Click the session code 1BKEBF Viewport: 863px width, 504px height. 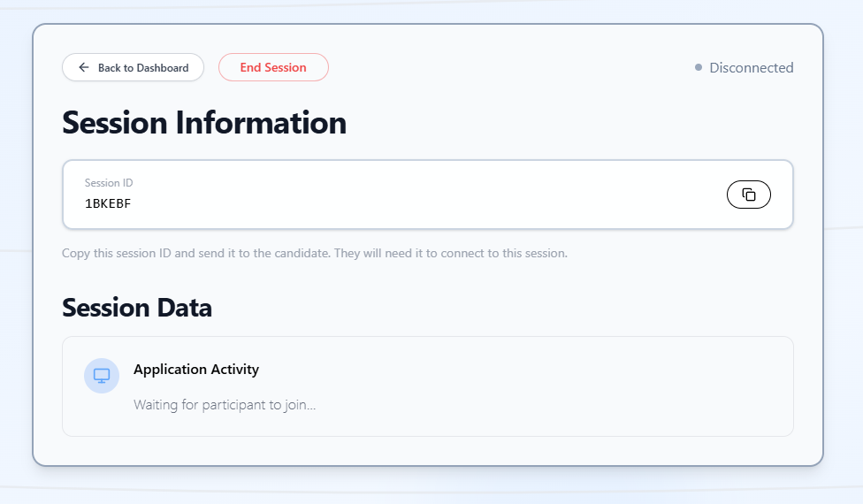(x=108, y=203)
